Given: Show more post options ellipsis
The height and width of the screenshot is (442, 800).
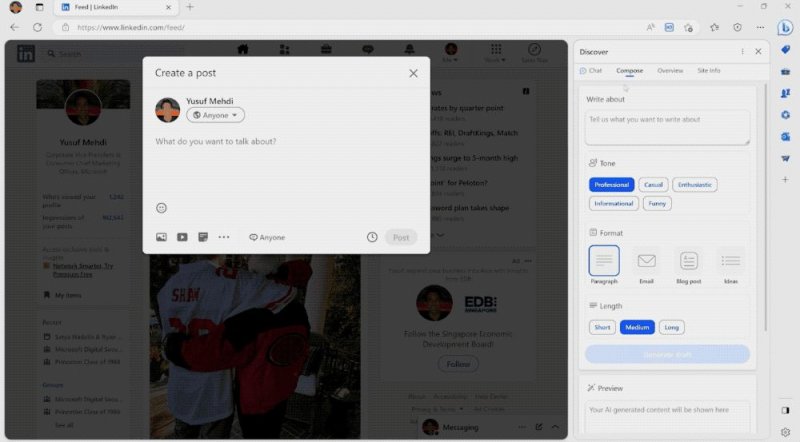Looking at the screenshot, I should tap(224, 237).
